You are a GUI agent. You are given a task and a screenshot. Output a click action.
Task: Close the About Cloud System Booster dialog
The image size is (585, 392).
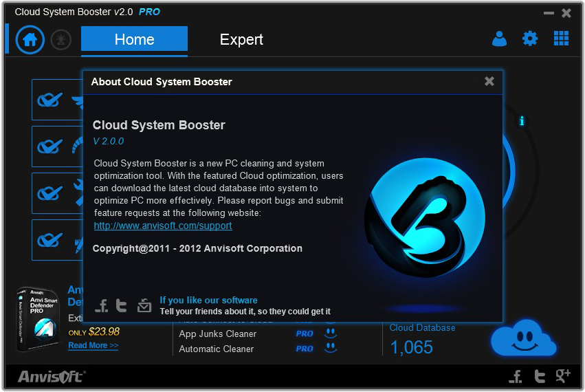tap(489, 81)
